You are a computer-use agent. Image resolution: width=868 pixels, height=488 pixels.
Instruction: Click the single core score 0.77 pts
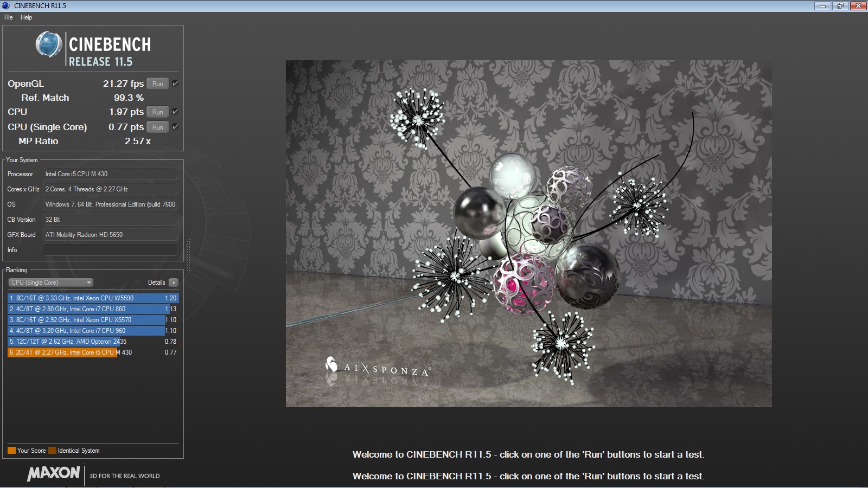(126, 127)
